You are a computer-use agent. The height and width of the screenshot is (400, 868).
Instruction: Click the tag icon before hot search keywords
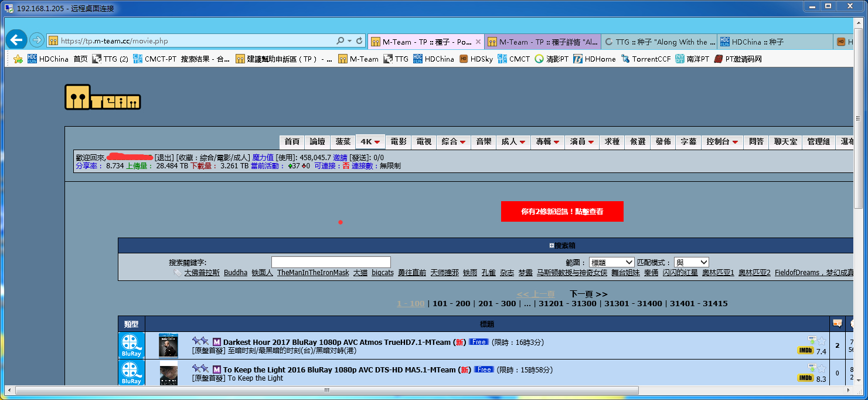(x=178, y=273)
